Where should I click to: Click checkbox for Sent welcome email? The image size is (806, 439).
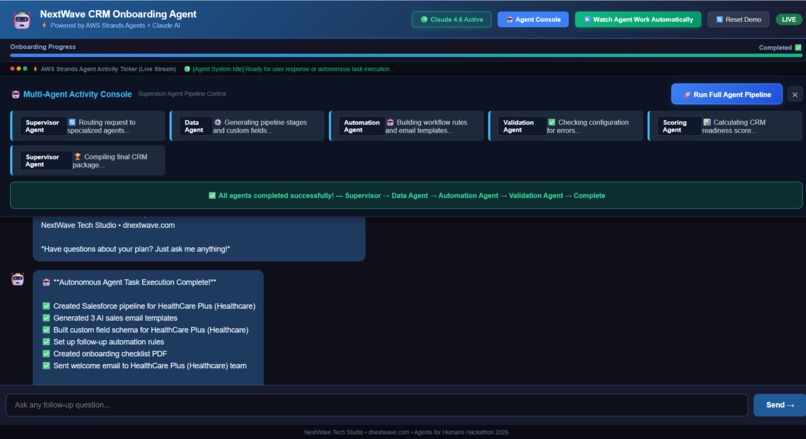[46, 365]
